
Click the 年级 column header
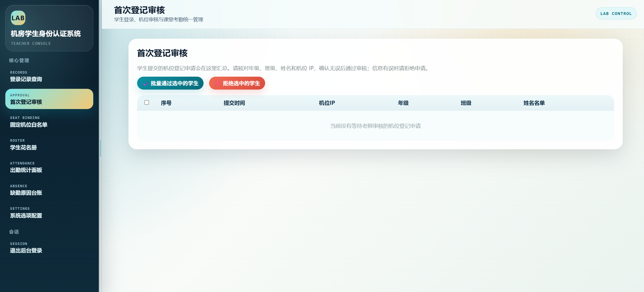pyautogui.click(x=403, y=103)
